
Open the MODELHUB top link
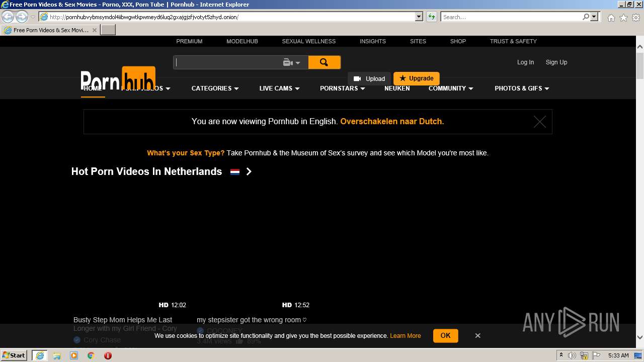point(242,41)
